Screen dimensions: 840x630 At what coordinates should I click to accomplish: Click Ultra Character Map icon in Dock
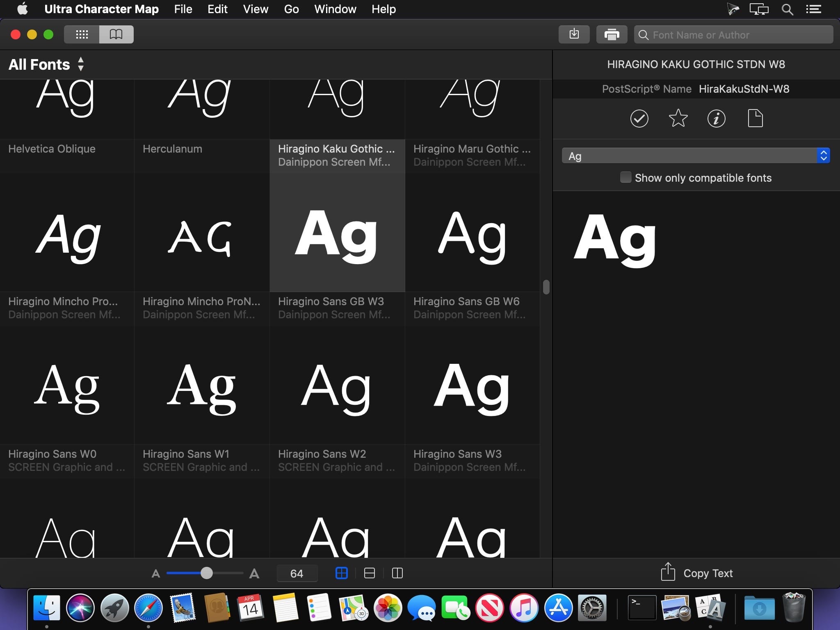(710, 607)
